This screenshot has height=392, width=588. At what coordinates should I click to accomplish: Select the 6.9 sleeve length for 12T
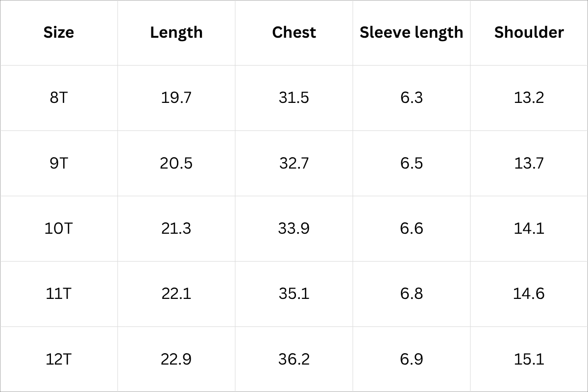[411, 359]
